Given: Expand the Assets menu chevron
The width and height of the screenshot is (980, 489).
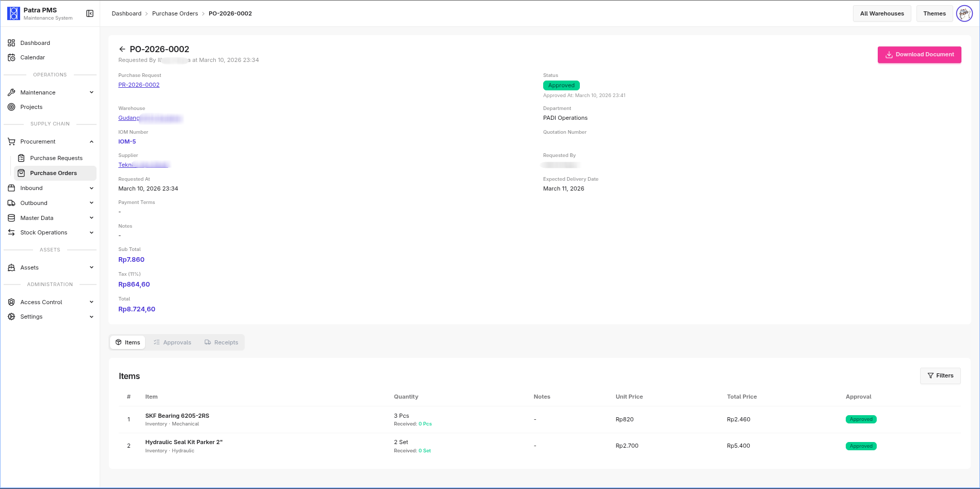Looking at the screenshot, I should [x=91, y=267].
